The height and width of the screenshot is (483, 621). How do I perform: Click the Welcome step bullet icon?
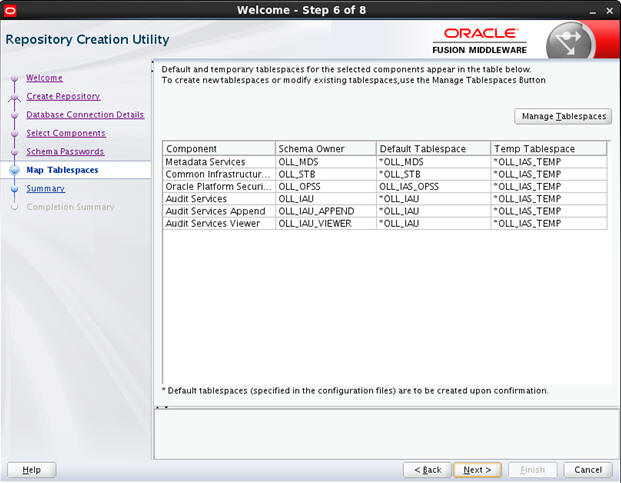(x=15, y=78)
